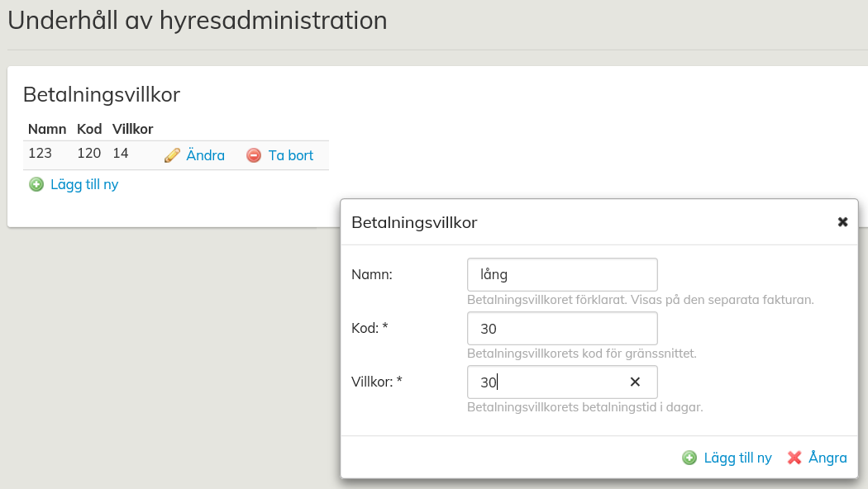The width and height of the screenshot is (868, 489).
Task: Select the Ta bort link for row 123
Action: 290,155
